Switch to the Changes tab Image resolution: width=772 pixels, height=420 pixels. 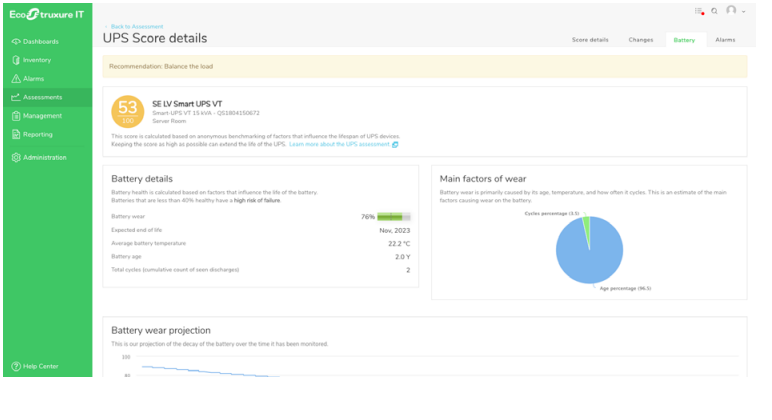(641, 40)
